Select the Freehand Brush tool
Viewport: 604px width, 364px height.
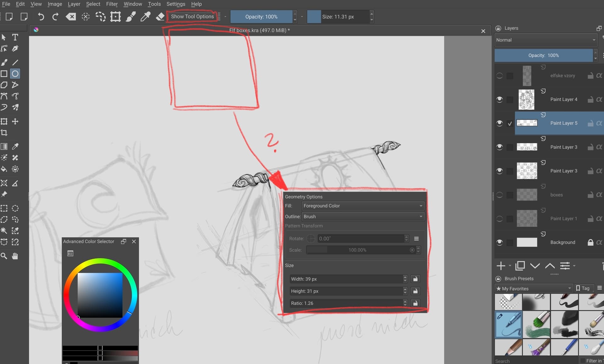(x=4, y=62)
